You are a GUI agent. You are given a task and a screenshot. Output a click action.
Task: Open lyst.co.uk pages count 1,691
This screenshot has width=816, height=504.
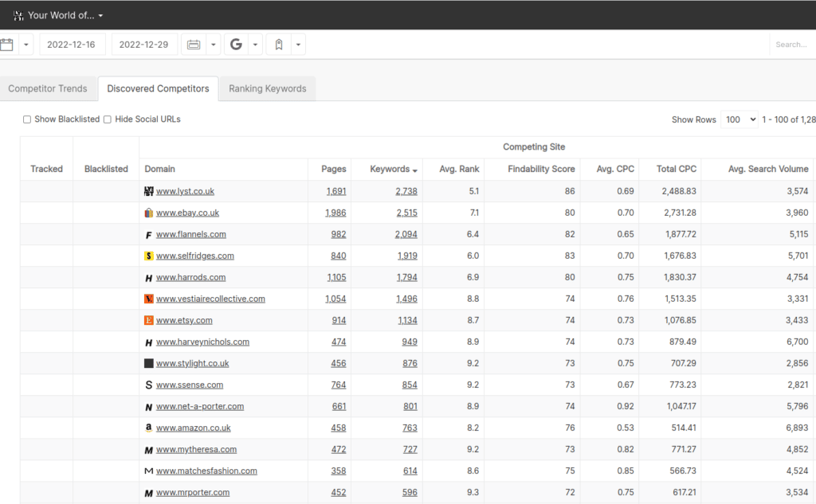coord(336,191)
